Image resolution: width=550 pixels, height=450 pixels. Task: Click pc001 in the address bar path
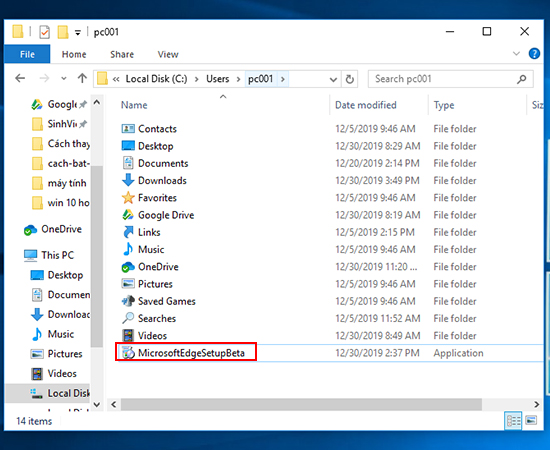pyautogui.click(x=260, y=79)
